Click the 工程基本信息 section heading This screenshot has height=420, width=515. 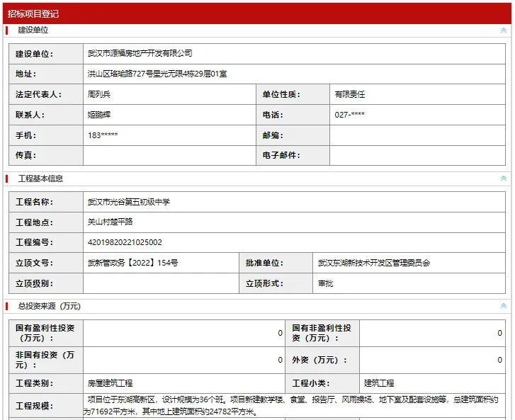click(40, 178)
